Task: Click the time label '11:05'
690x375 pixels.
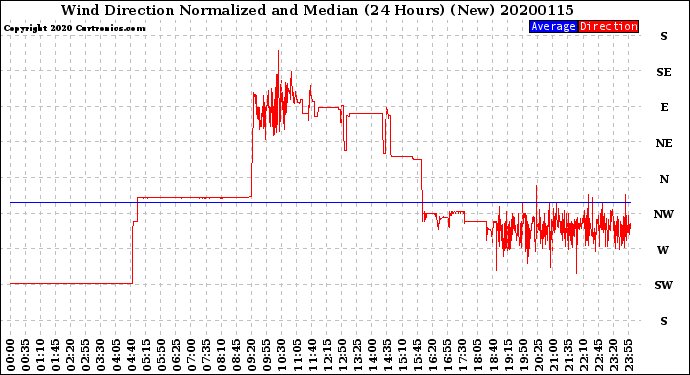Action: (x=296, y=355)
